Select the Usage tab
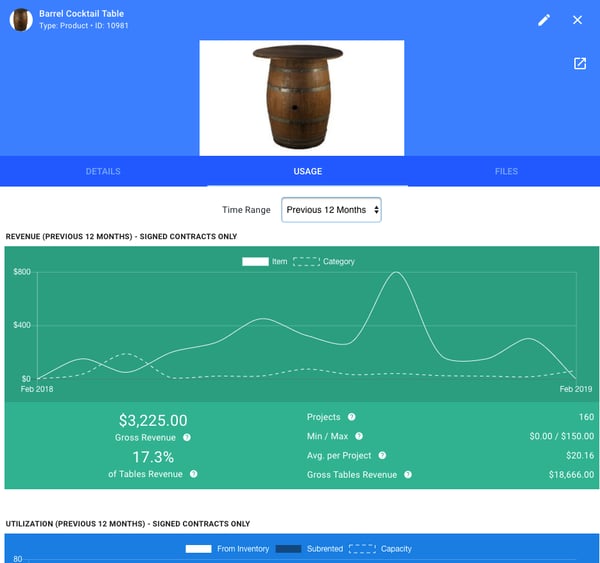600x563 pixels. (x=308, y=171)
